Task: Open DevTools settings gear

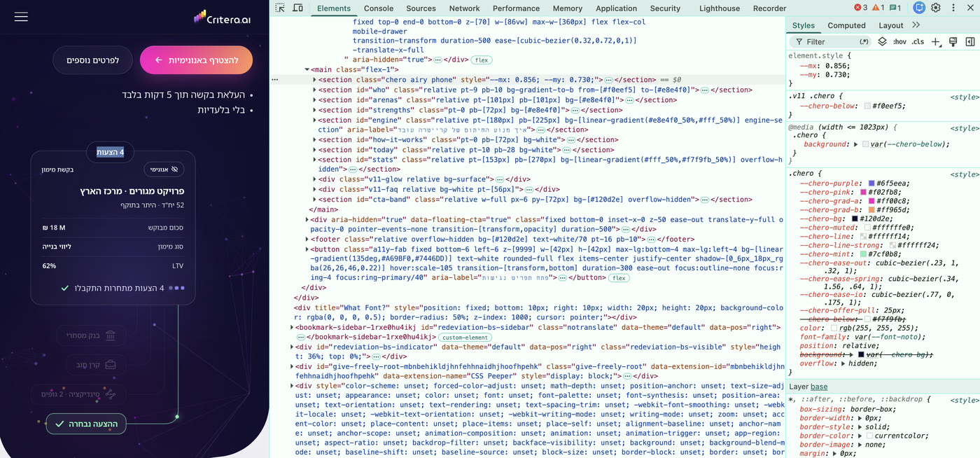Action: (935, 8)
